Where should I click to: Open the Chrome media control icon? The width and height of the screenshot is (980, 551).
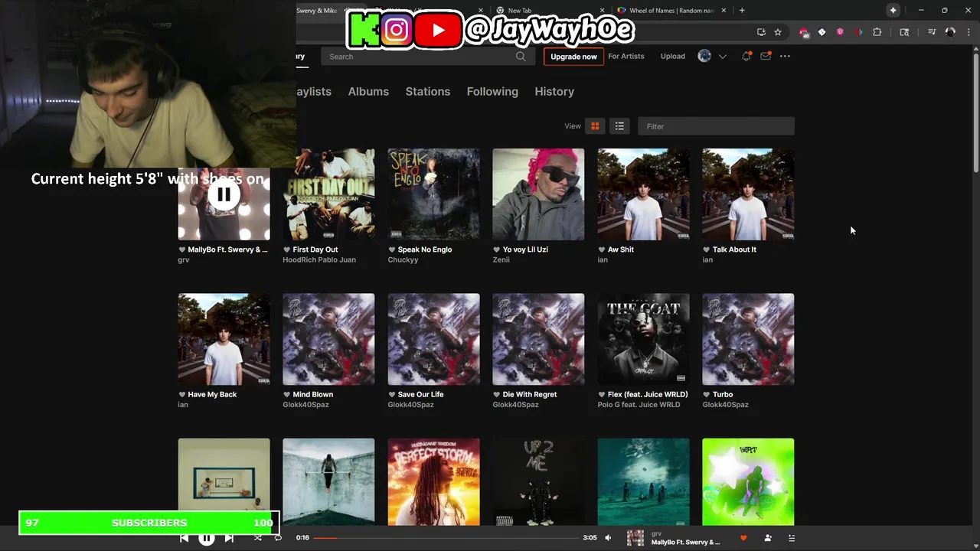click(932, 32)
